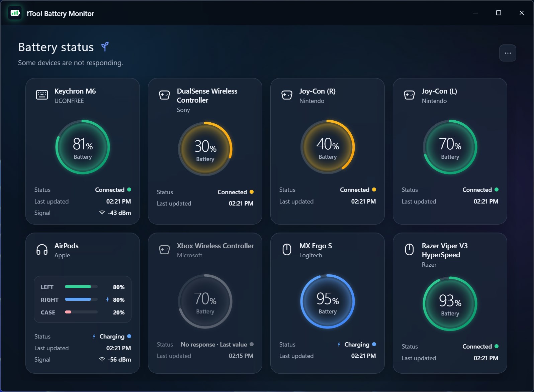Click the charging bolt in AirPods Status row
The height and width of the screenshot is (392, 534).
(94, 336)
